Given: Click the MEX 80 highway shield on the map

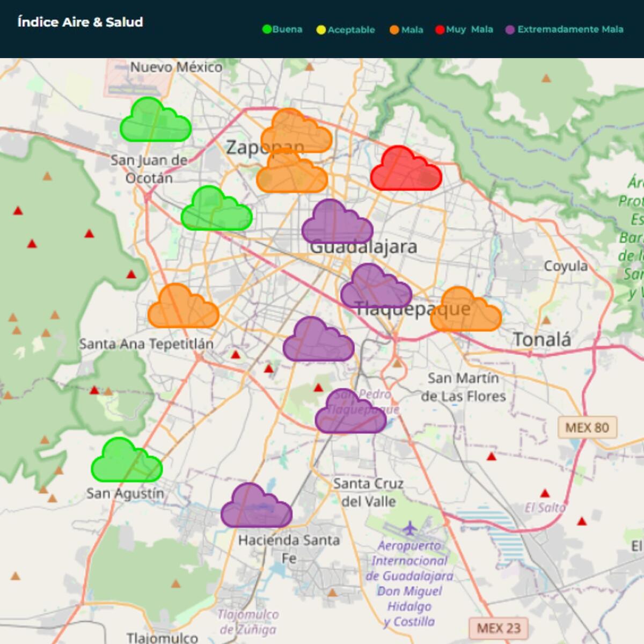Looking at the screenshot, I should 587,428.
